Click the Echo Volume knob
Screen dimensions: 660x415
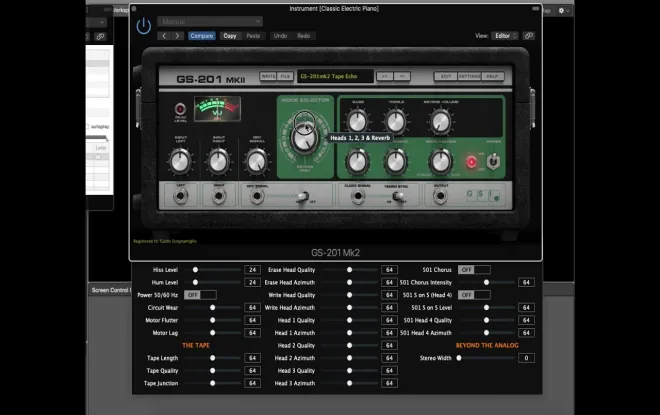[441, 162]
